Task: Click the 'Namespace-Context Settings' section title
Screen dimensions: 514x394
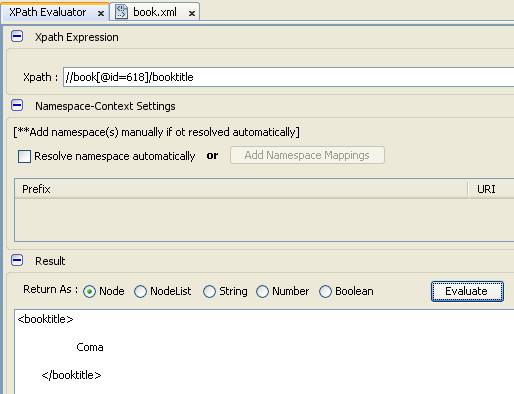Action: tap(105, 106)
